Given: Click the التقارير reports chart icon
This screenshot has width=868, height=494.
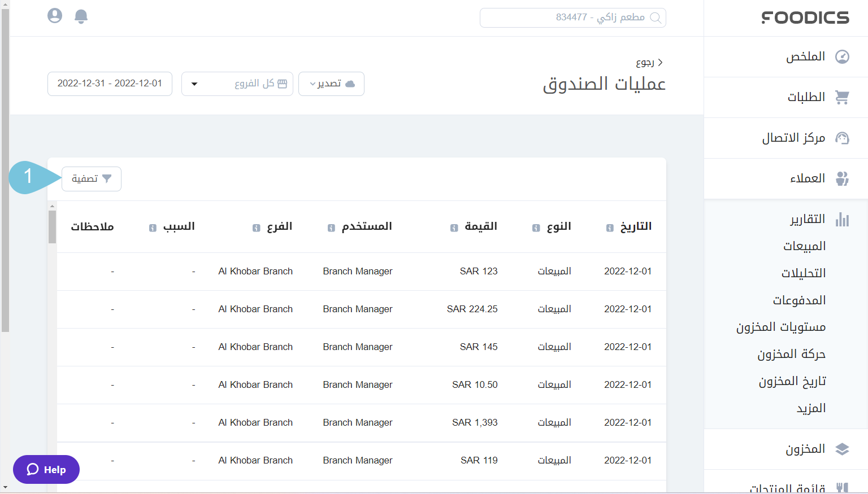Looking at the screenshot, I should click(x=843, y=220).
